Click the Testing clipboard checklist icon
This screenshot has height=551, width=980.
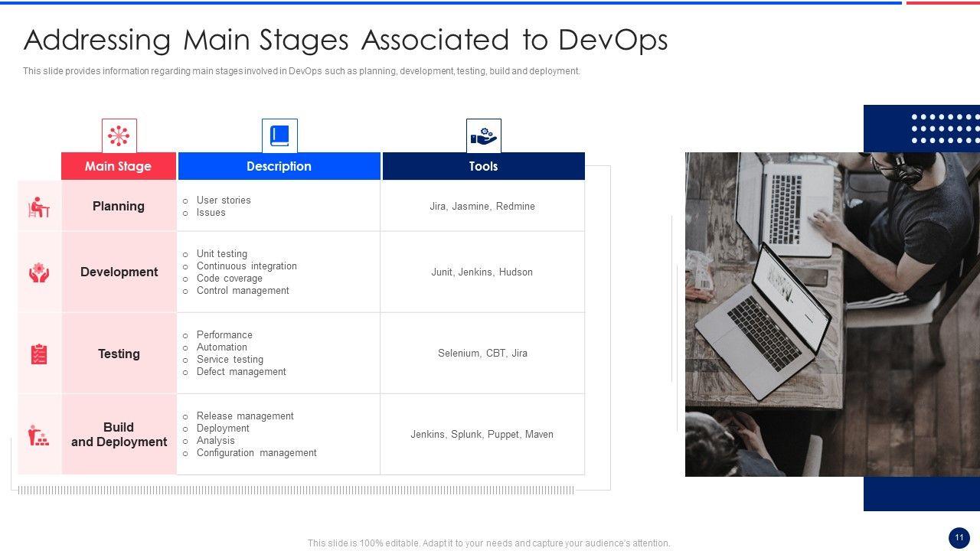pyautogui.click(x=39, y=354)
